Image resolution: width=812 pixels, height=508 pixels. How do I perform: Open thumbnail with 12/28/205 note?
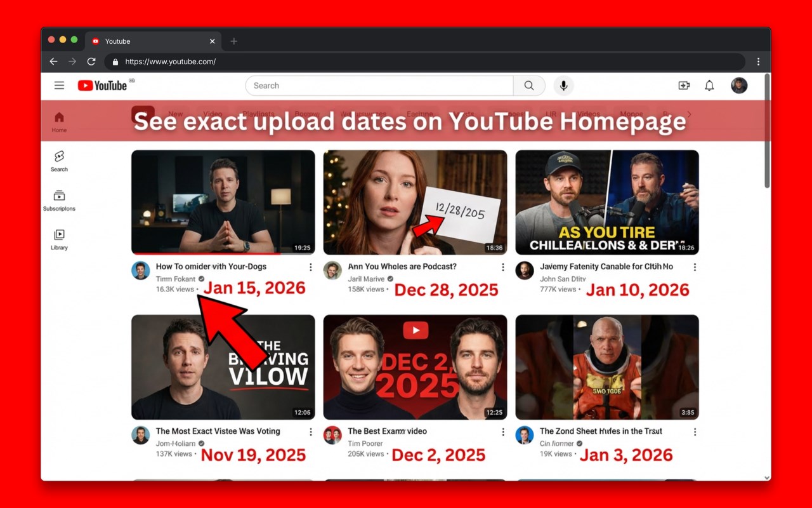point(415,202)
